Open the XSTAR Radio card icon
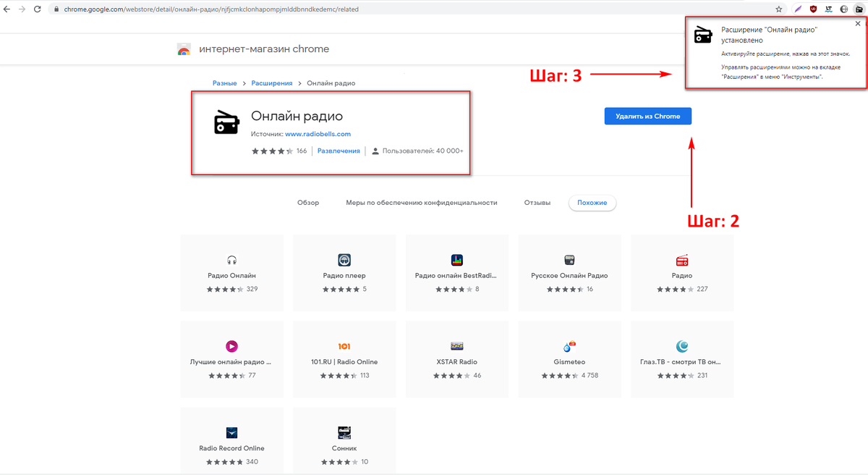The height and width of the screenshot is (475, 868). 457,346
